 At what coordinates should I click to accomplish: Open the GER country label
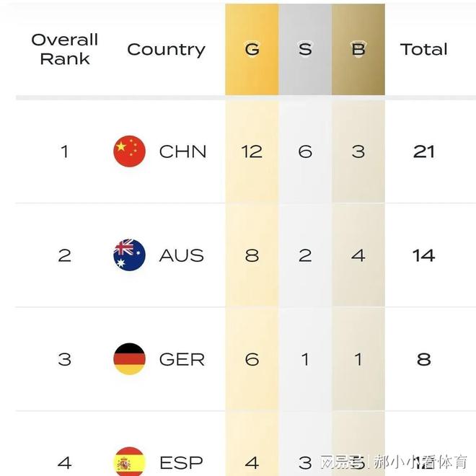(x=182, y=359)
